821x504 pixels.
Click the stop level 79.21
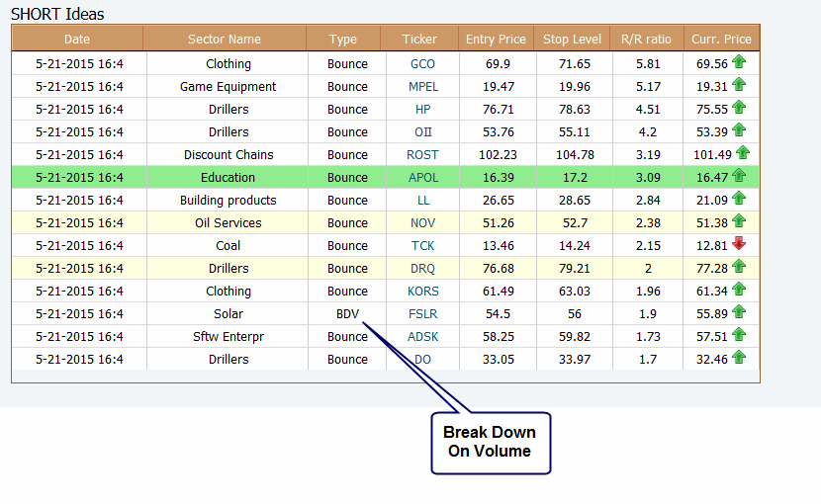pos(575,269)
